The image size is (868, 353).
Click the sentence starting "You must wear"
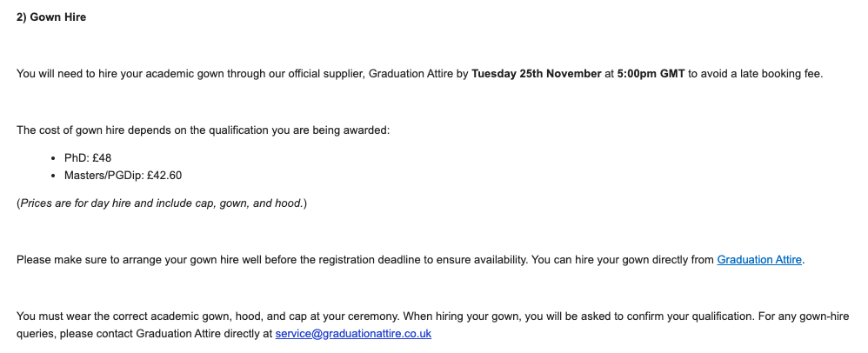coord(174,316)
